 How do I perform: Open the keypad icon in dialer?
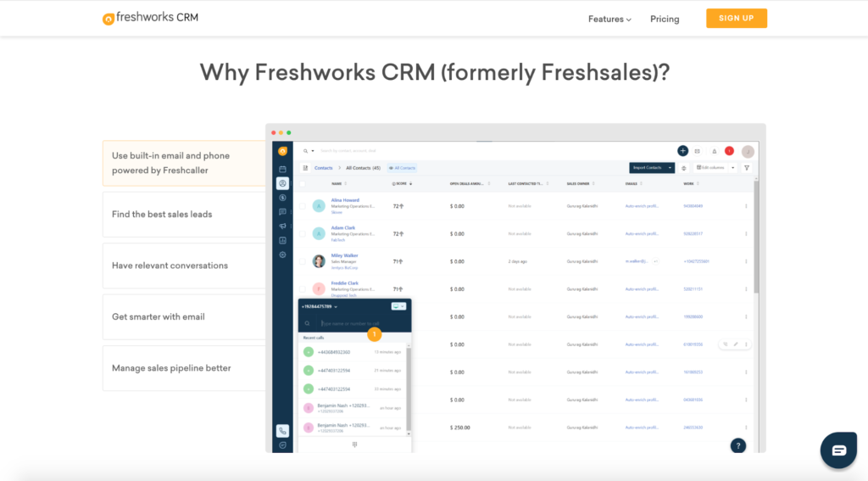(355, 445)
